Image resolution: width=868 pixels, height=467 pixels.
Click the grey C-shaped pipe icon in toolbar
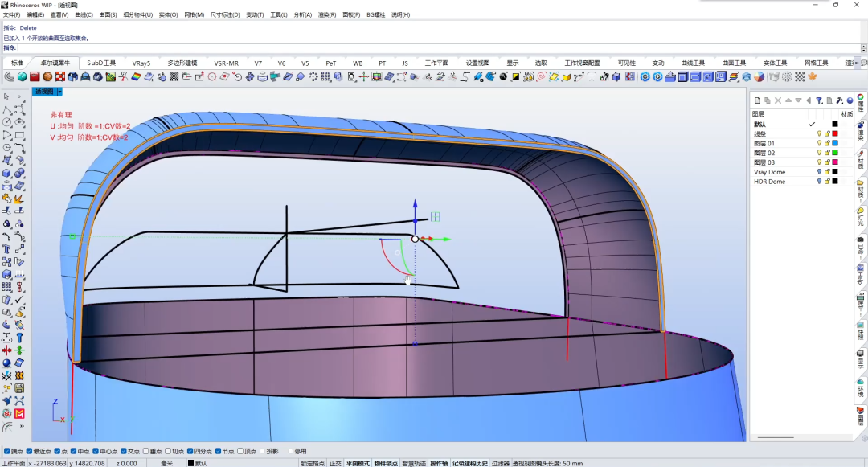[x=10, y=77]
